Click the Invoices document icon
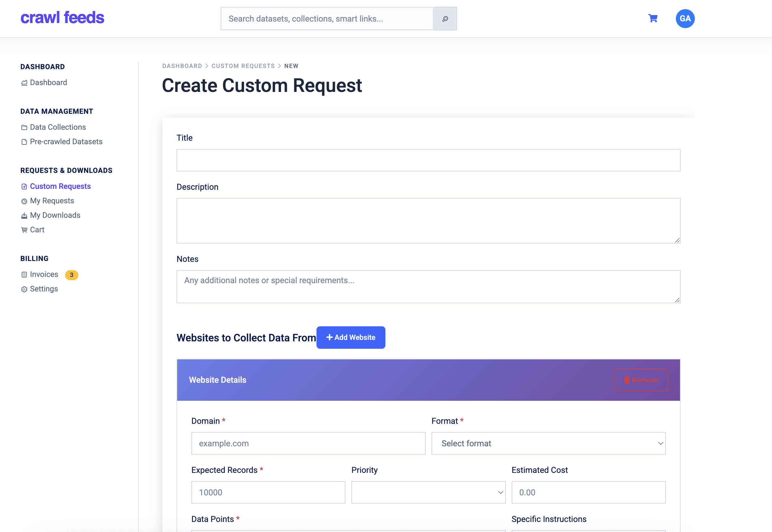Viewport: 772px width, 532px height. tap(24, 274)
